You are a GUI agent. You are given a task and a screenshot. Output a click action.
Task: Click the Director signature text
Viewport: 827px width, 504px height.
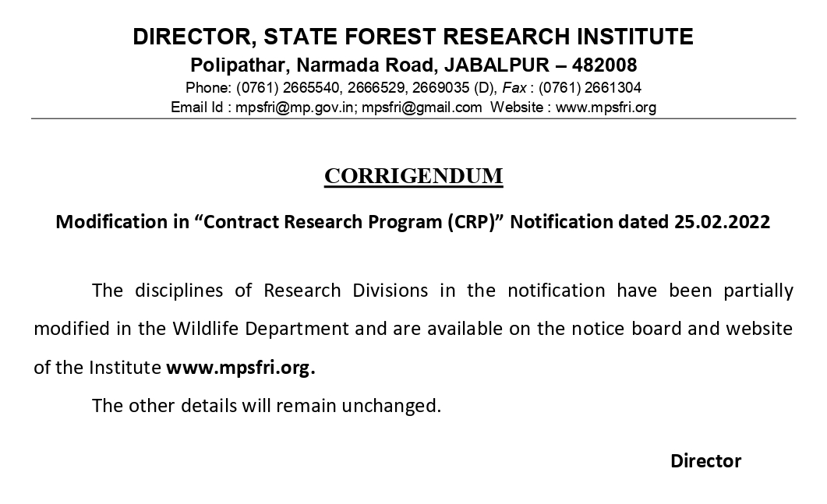point(705,461)
